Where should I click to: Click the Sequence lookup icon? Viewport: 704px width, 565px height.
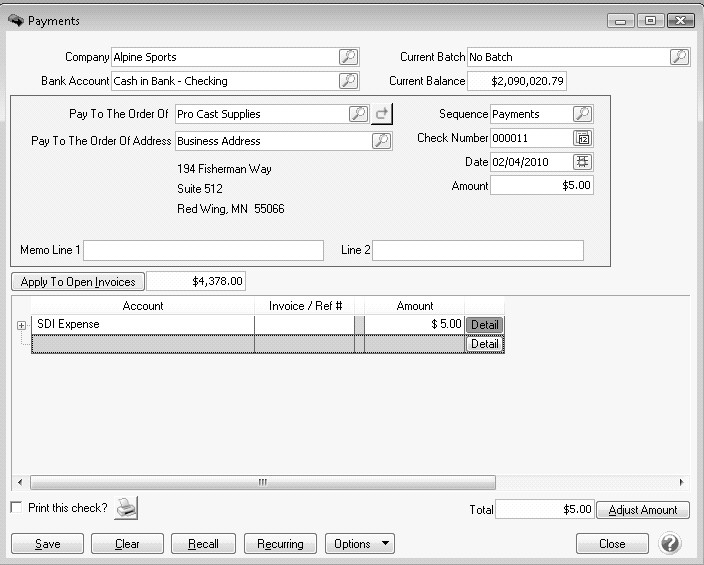[x=582, y=114]
